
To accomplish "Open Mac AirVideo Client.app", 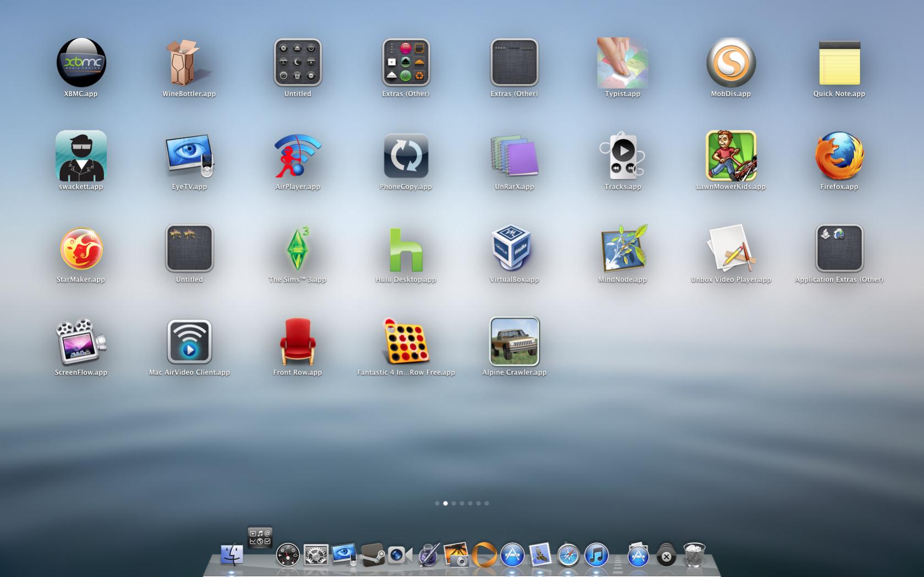I will pos(189,342).
